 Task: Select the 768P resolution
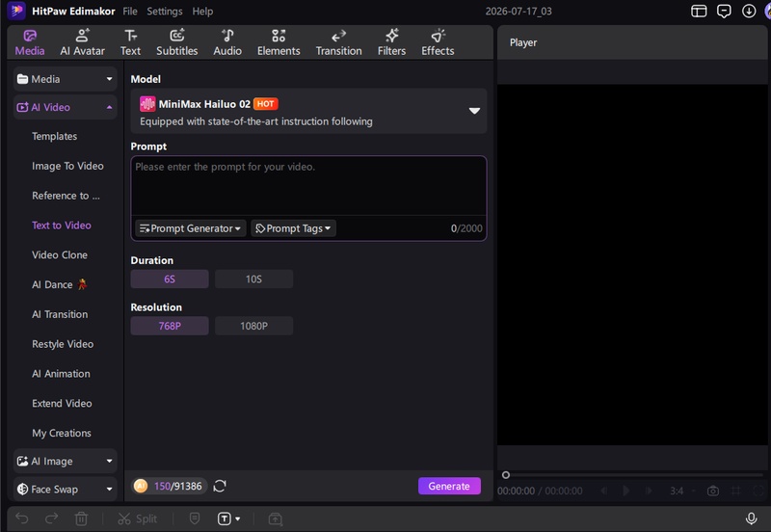tap(170, 326)
